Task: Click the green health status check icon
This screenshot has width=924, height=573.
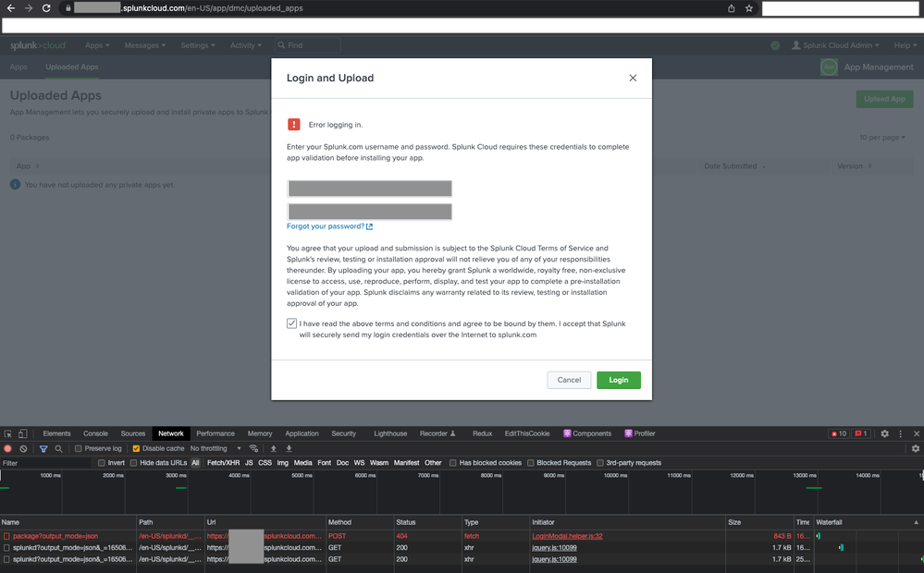Action: pos(775,45)
